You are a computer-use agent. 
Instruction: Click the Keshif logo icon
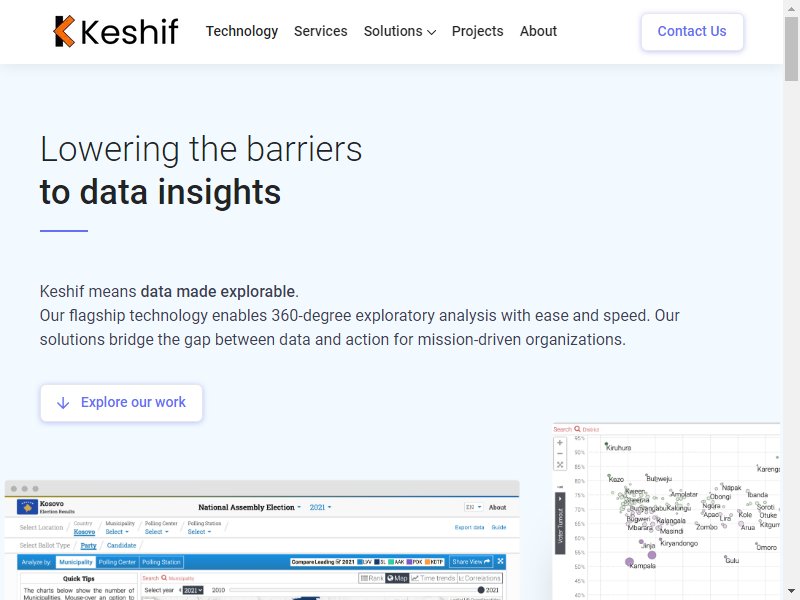(x=65, y=32)
